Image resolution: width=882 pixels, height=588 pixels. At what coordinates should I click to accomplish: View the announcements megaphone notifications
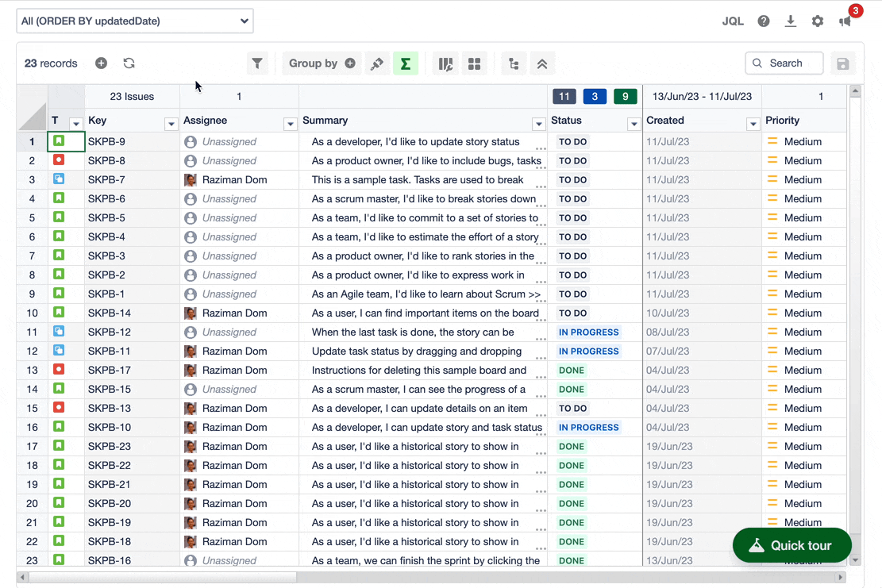[845, 21]
